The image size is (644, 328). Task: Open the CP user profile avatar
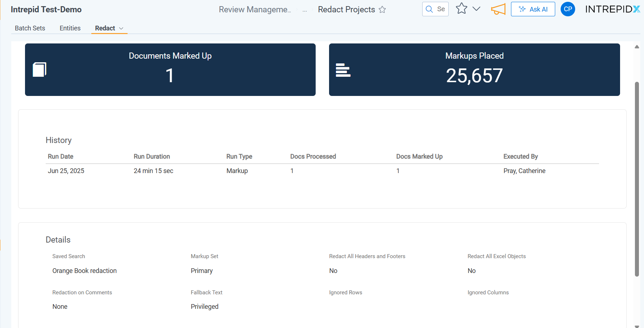click(x=568, y=9)
